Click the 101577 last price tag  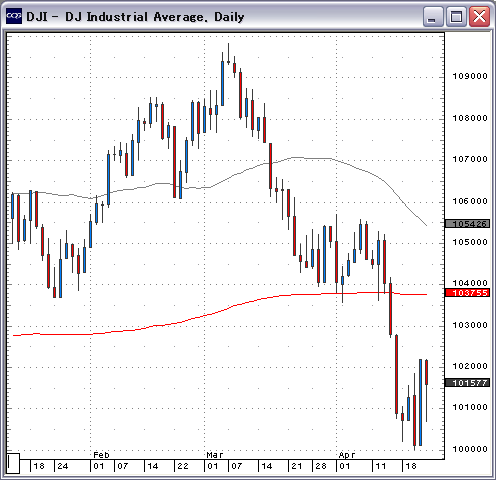468,383
